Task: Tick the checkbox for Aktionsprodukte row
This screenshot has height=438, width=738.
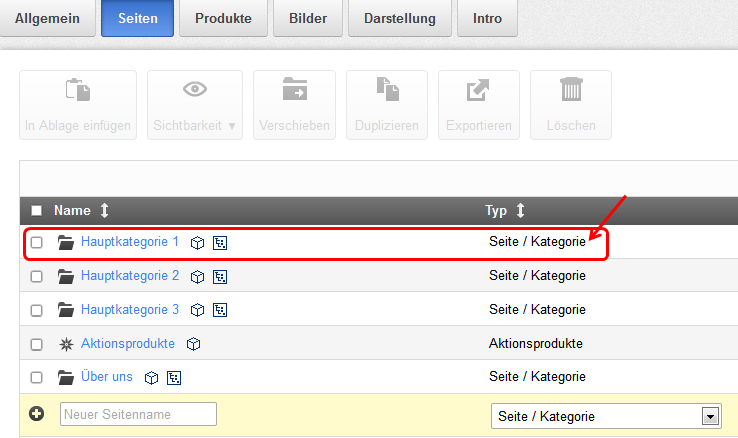Action: 37,344
